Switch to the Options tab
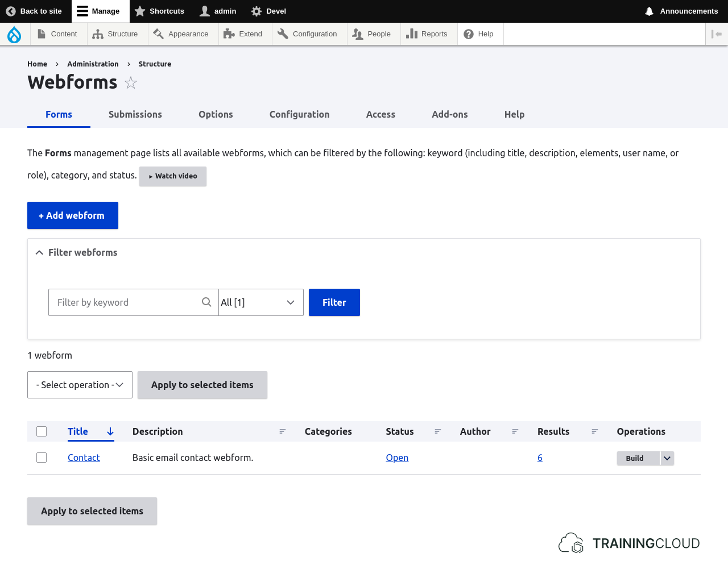The height and width of the screenshot is (582, 728). pos(216,114)
